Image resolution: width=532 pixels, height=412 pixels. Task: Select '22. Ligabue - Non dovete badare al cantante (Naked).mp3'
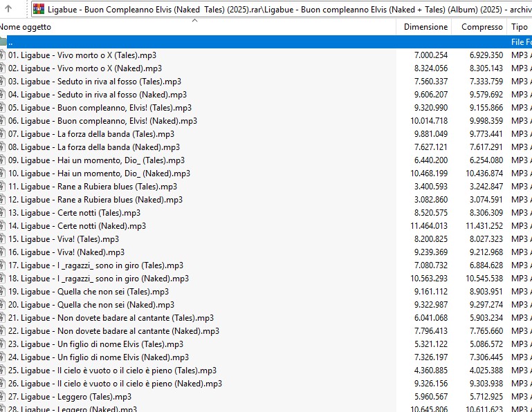click(x=113, y=331)
